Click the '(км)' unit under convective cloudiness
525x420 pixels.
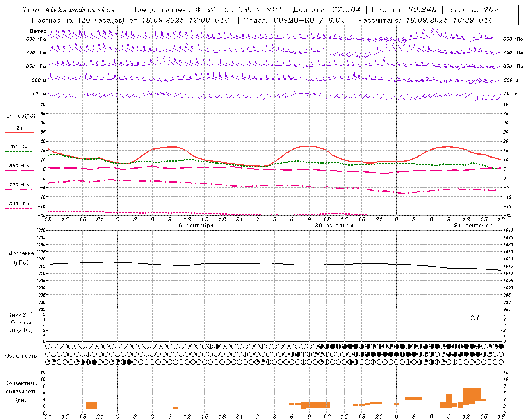tap(21, 399)
